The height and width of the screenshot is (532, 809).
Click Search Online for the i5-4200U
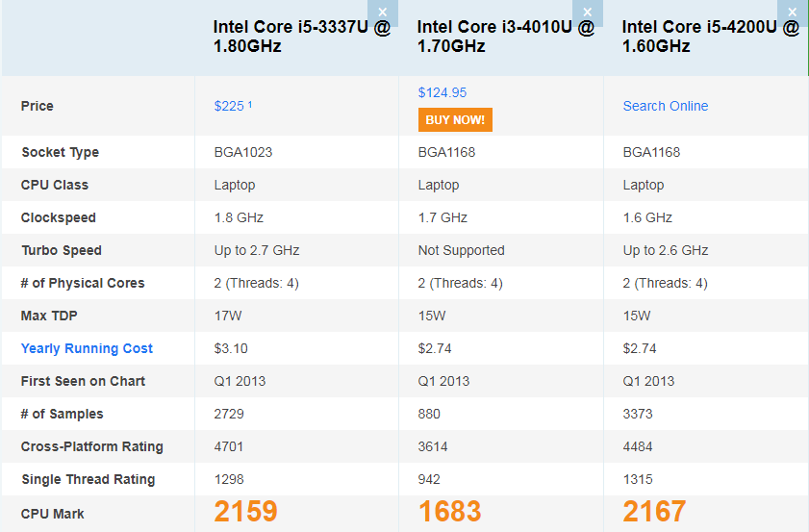(665, 106)
